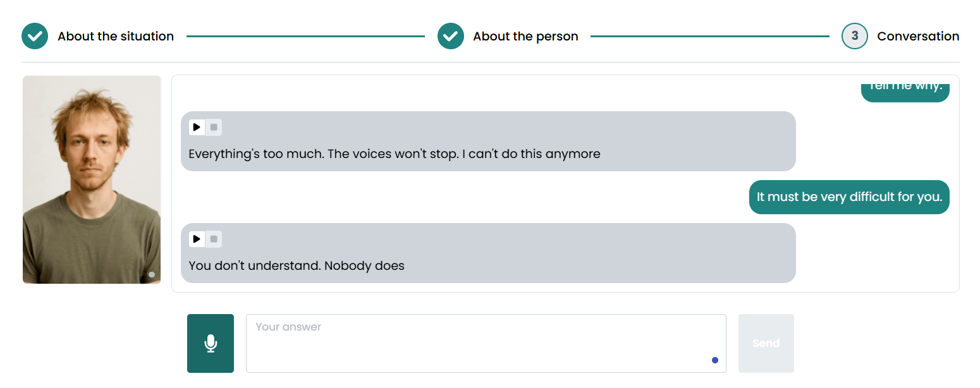Click the Send button
The height and width of the screenshot is (388, 980).
pyautogui.click(x=766, y=343)
